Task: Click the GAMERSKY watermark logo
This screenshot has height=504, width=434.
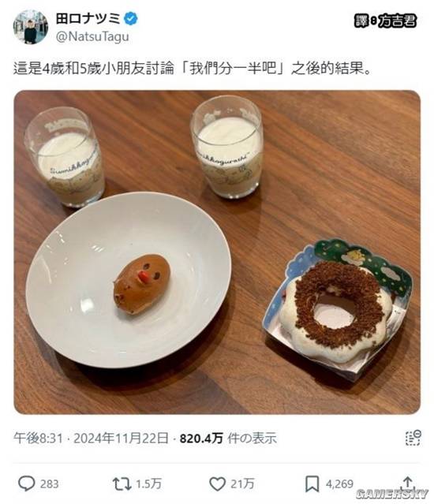Action: (392, 494)
